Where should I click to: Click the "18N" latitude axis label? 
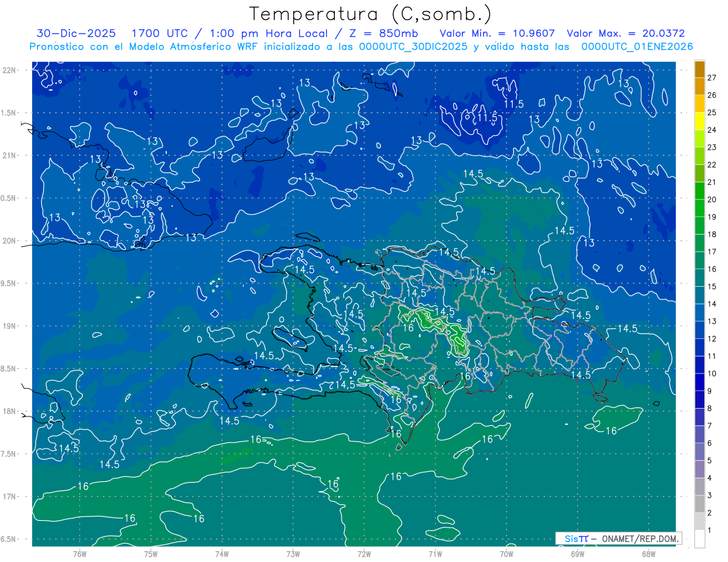(10, 411)
